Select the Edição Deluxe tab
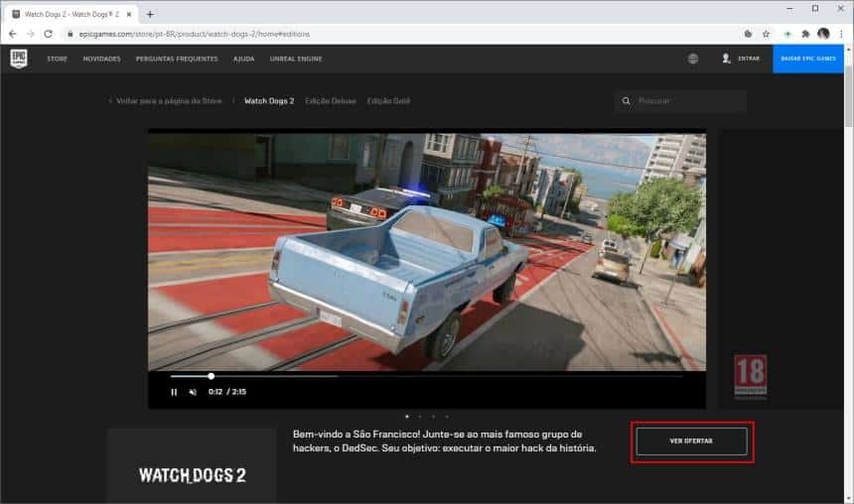Viewport: 854px width, 504px height. click(331, 100)
